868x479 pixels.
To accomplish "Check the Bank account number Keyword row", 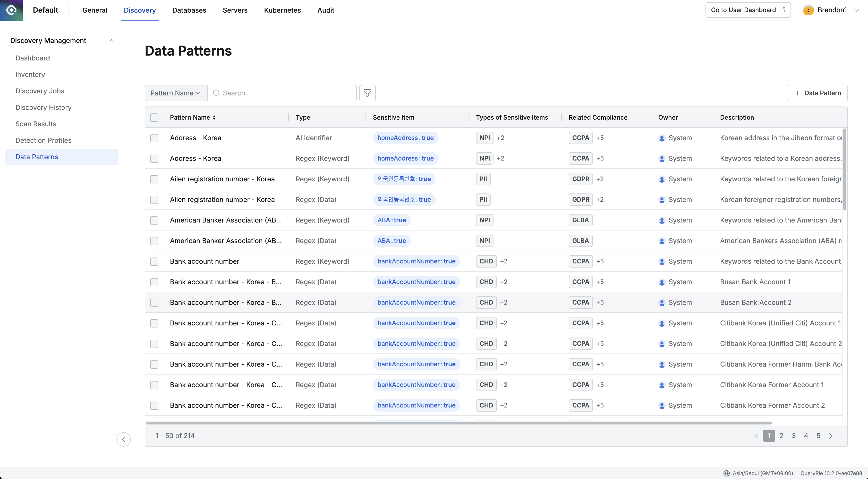I will [154, 262].
